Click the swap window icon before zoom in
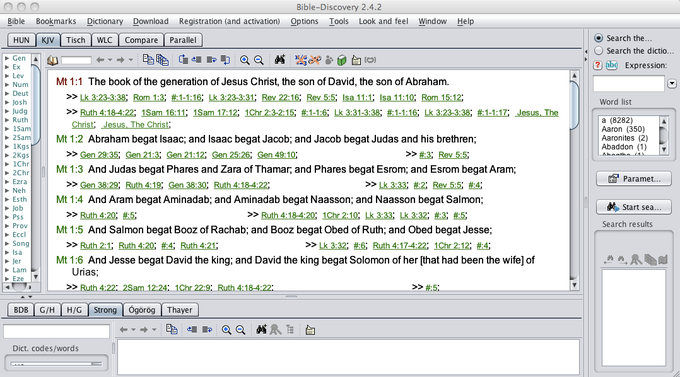This screenshot has width=680, height=377. (226, 60)
